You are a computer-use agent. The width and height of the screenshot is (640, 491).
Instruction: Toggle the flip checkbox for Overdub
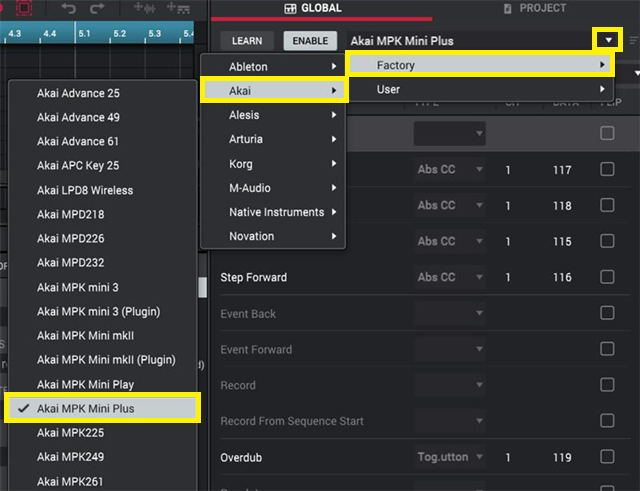[x=607, y=456]
